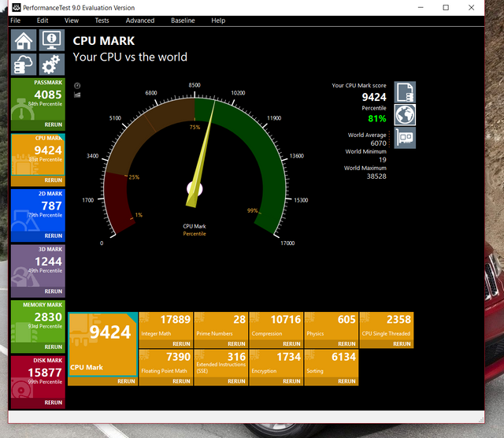Open the Baseline menu
504x438 pixels.
tap(183, 20)
